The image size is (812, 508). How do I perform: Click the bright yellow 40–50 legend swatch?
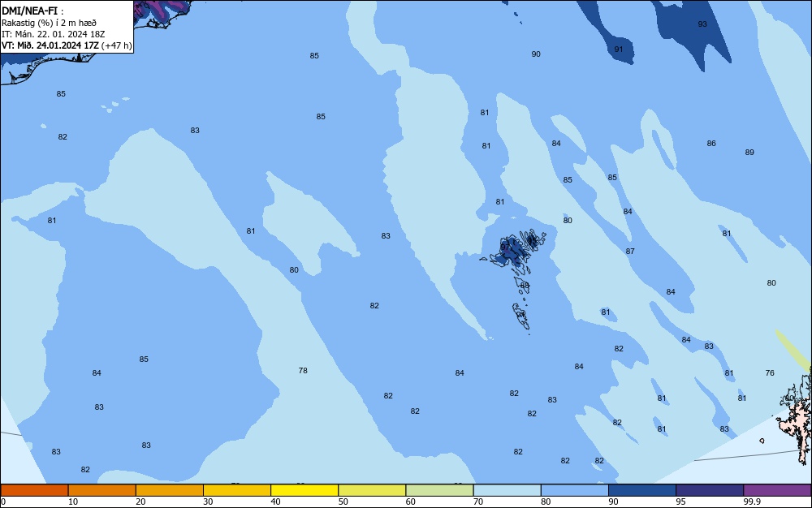pos(304,490)
